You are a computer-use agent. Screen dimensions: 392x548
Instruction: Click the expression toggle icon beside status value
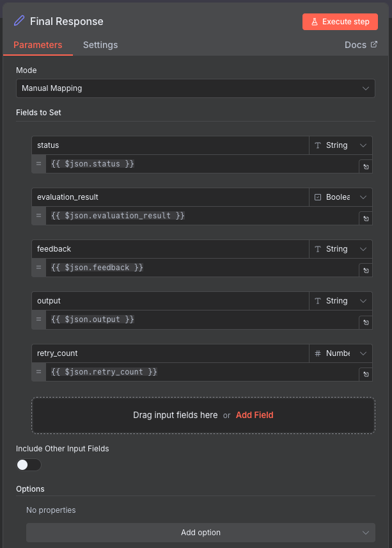(x=365, y=166)
